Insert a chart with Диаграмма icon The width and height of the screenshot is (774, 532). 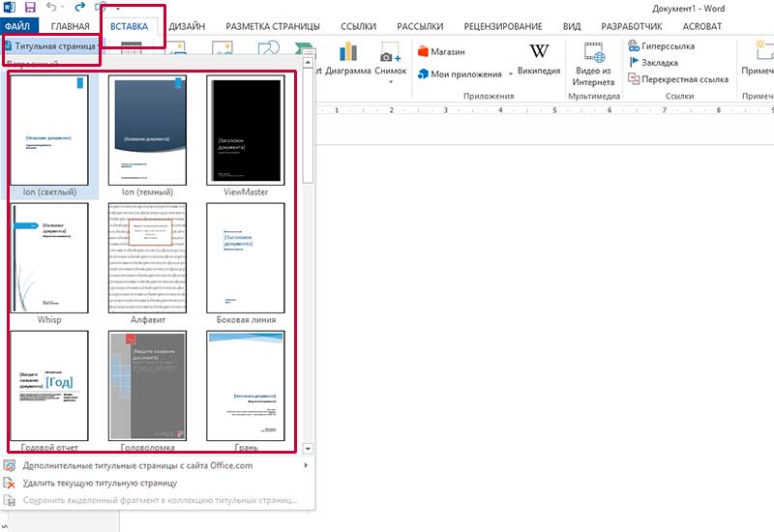[x=348, y=58]
